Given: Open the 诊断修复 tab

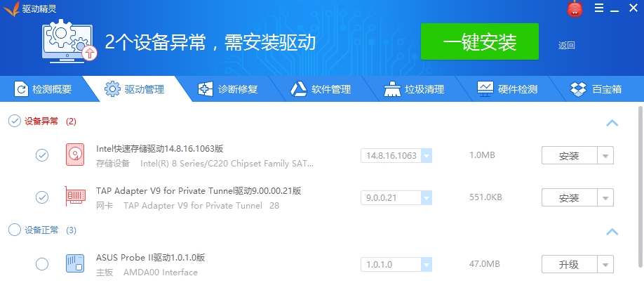Looking at the screenshot, I should click(x=228, y=89).
